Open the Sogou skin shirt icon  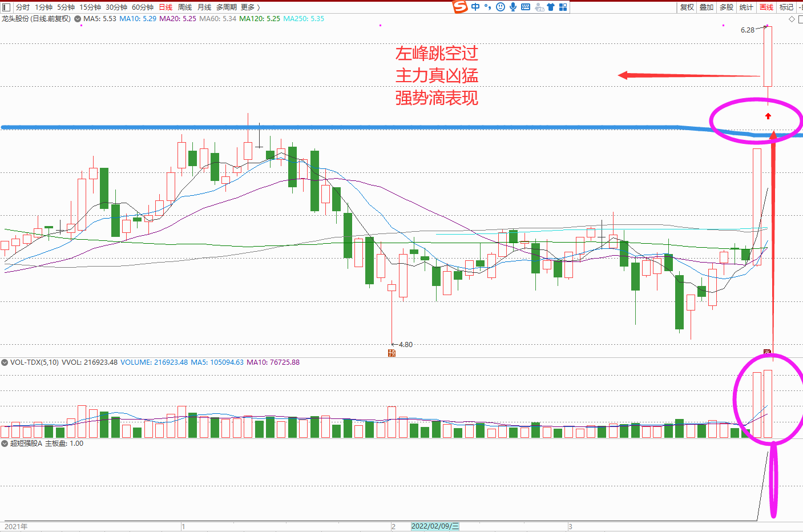[551, 7]
